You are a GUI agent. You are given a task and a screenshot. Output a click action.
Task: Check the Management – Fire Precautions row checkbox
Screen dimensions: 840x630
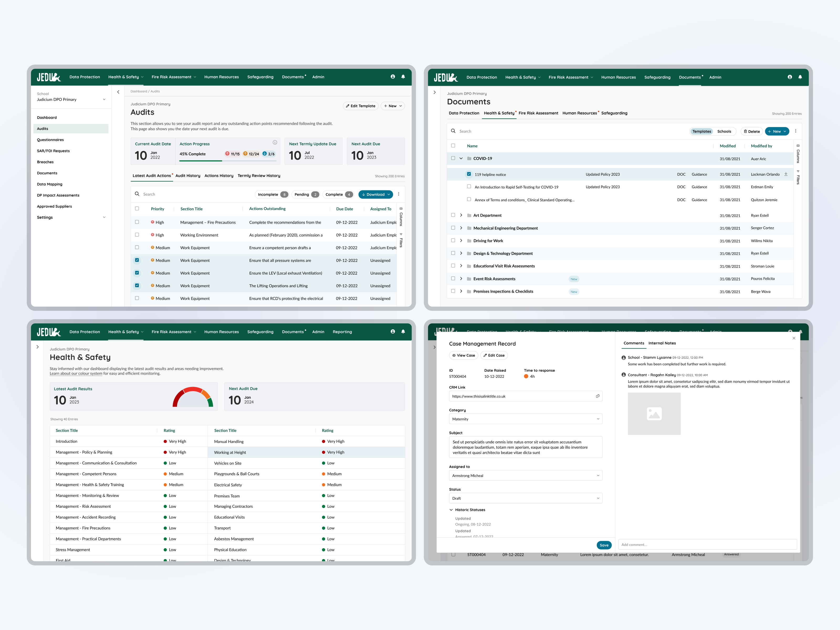click(137, 222)
